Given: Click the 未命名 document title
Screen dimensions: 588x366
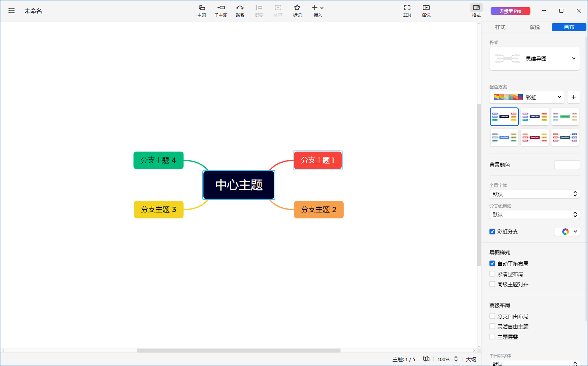Looking at the screenshot, I should 33,11.
